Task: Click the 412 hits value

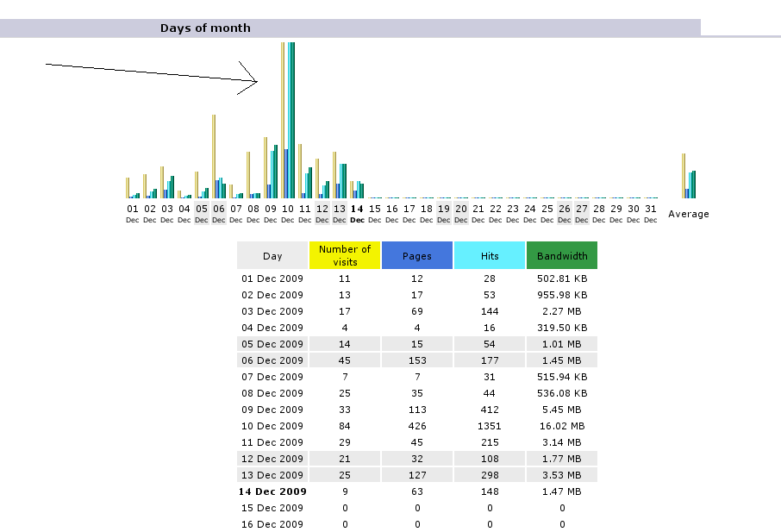Action: point(490,410)
